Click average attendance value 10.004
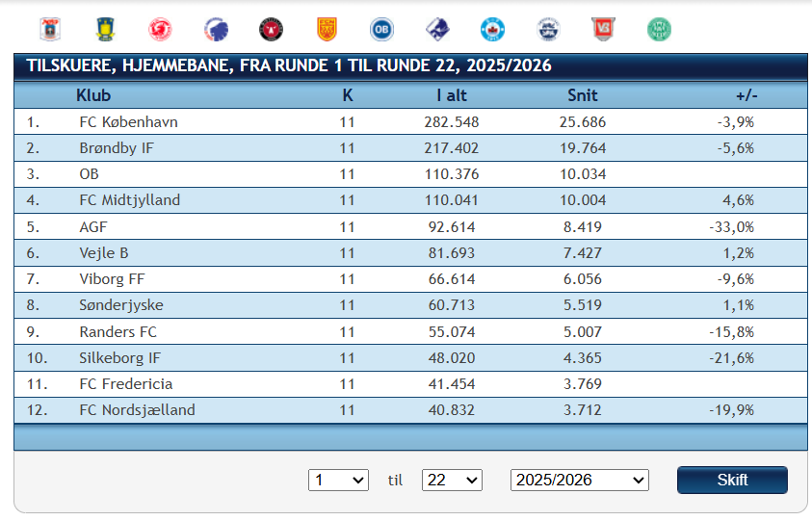This screenshot has width=812, height=521. [x=583, y=200]
